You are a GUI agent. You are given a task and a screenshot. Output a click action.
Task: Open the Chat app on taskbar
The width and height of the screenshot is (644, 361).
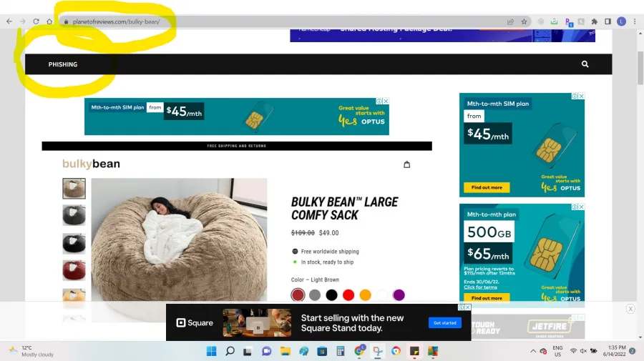[x=267, y=351]
